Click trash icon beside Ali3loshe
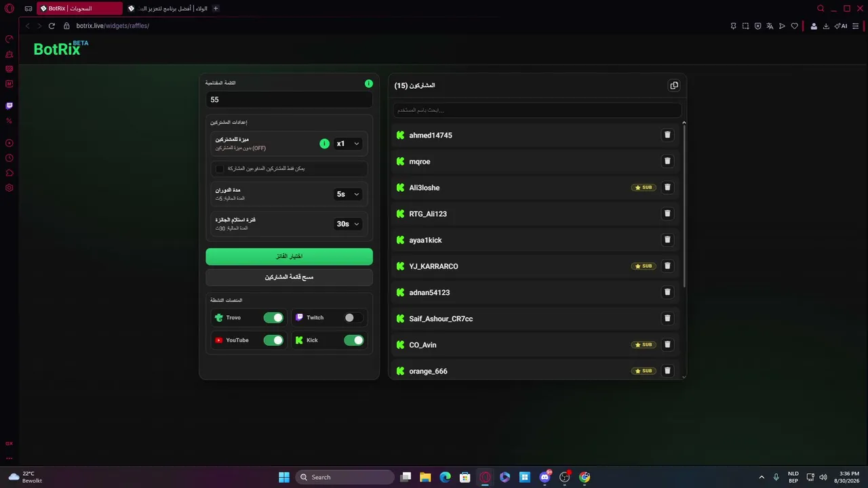 tap(667, 187)
